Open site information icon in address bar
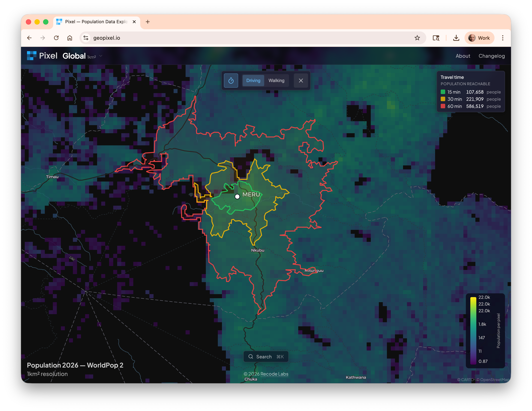 click(x=86, y=38)
